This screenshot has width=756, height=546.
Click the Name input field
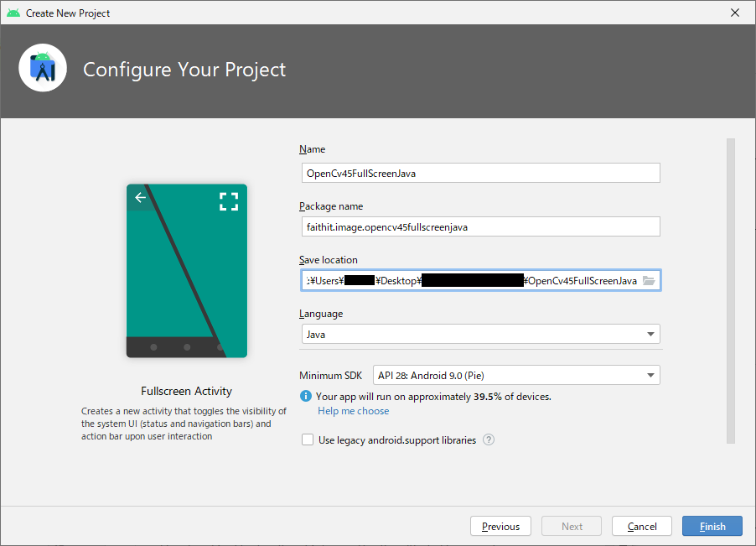click(481, 173)
